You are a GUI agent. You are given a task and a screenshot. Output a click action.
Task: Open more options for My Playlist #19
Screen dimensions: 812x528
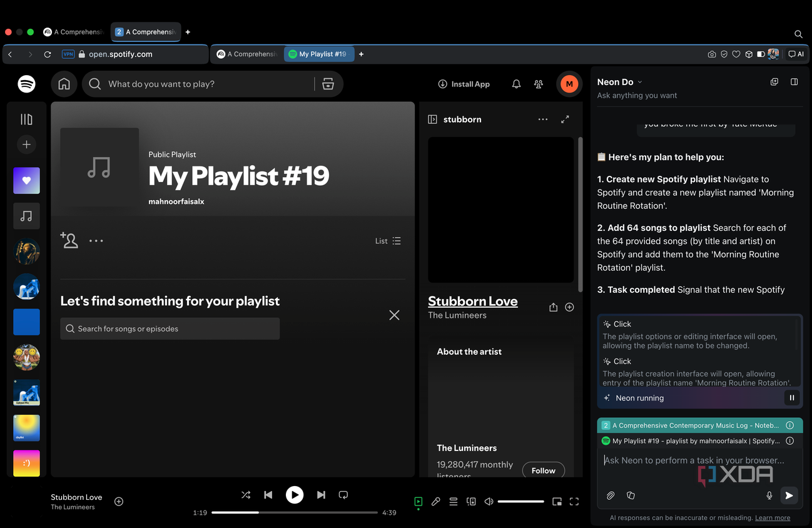tap(96, 240)
